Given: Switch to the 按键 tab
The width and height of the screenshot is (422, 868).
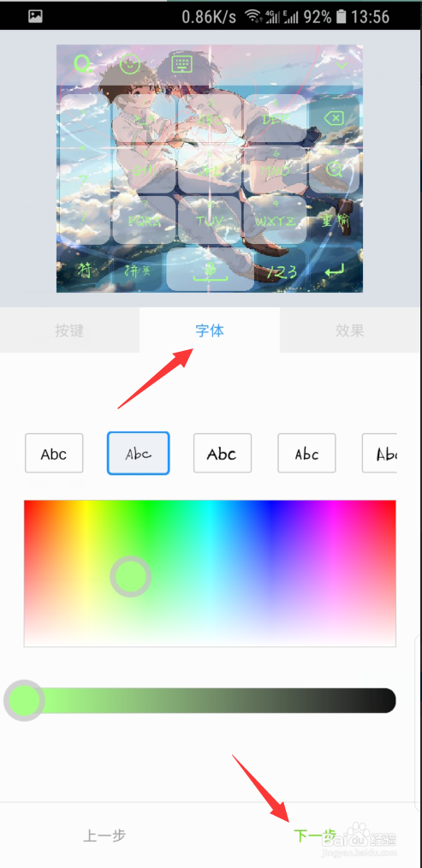Looking at the screenshot, I should point(69,330).
